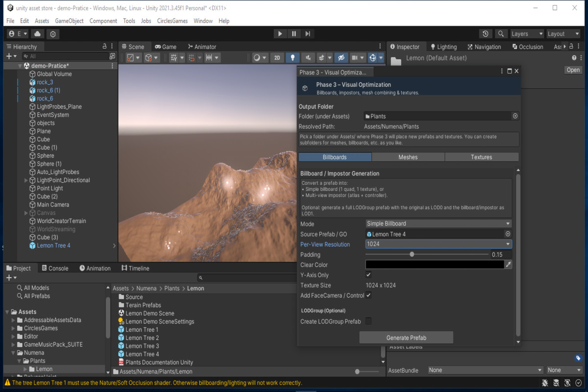
Task: Switch to the Animator tab
Action: click(x=202, y=47)
